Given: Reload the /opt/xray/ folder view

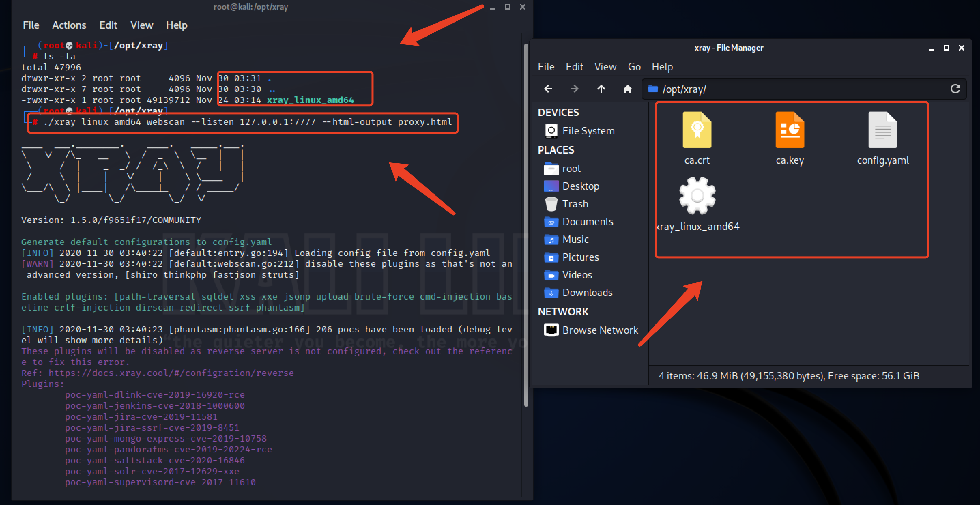Looking at the screenshot, I should pyautogui.click(x=955, y=89).
